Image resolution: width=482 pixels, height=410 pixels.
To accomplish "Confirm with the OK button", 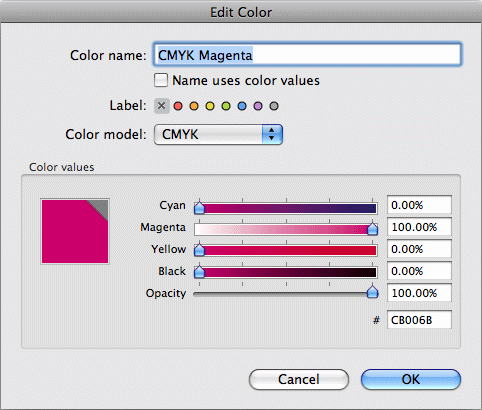I will tap(411, 379).
